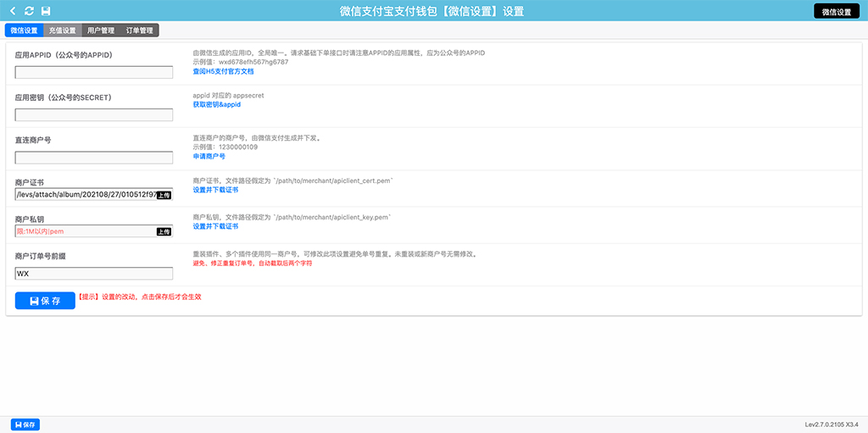This screenshot has height=433, width=868.
Task: Open the 用户管理 tab
Action: [101, 31]
